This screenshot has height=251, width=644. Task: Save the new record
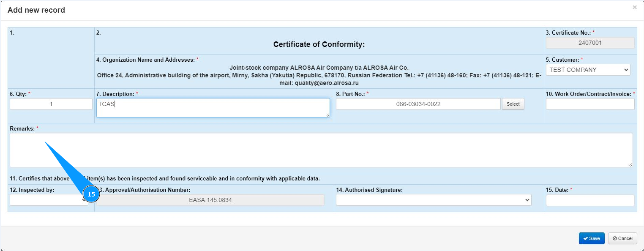591,238
